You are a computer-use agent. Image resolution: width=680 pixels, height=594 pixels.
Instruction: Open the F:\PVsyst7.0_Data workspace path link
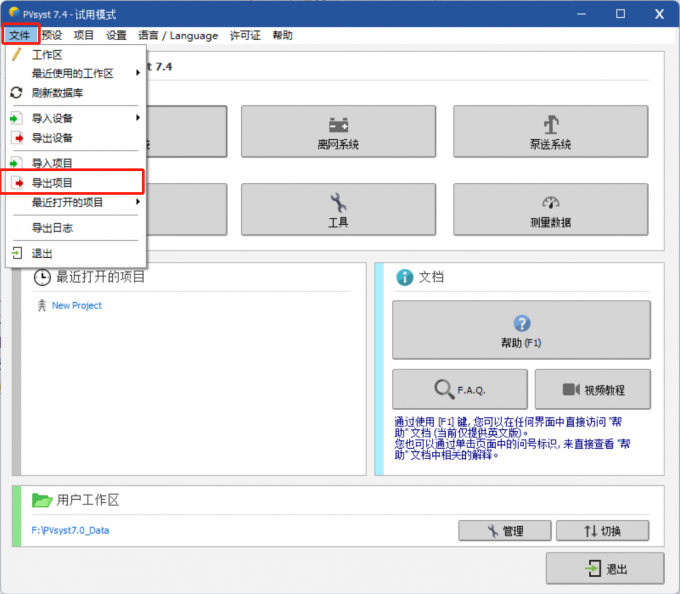tap(70, 530)
